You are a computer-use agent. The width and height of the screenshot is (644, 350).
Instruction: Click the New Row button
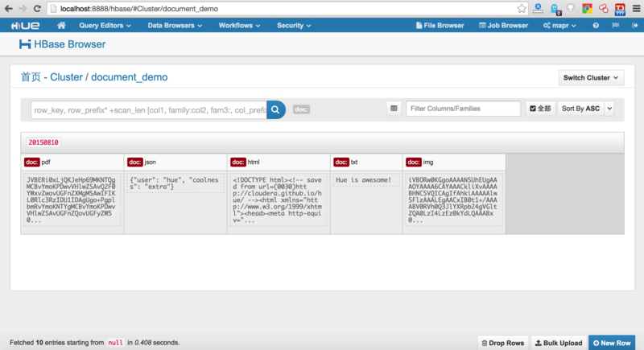(611, 343)
